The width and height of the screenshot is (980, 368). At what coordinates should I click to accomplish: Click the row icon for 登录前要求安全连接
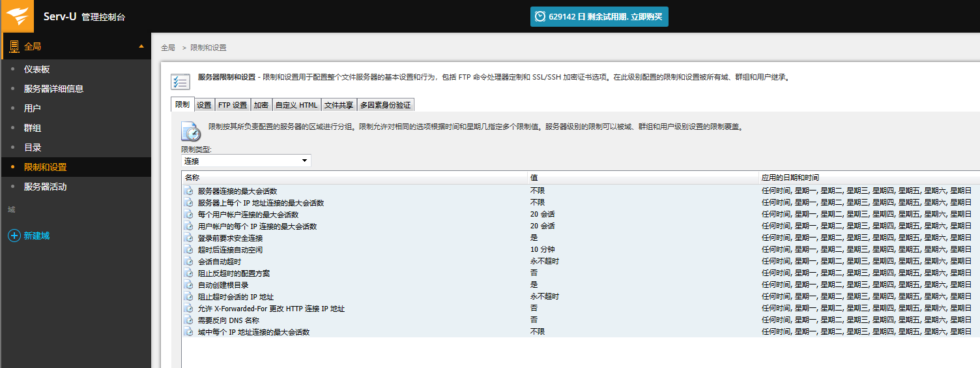[188, 238]
